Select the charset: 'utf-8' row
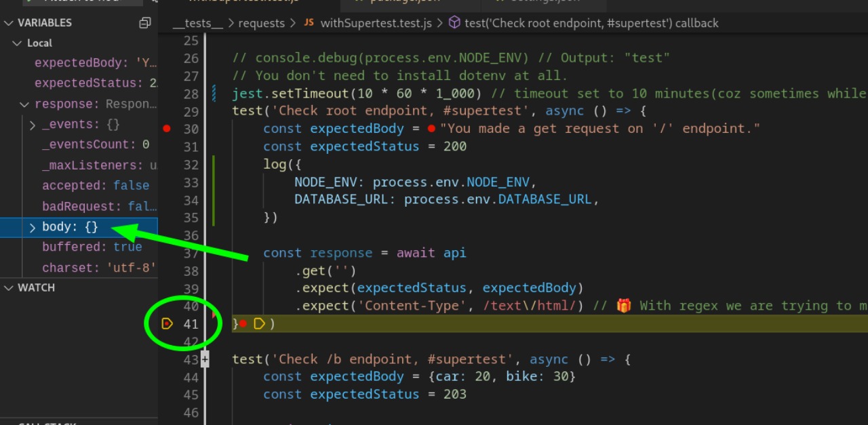 tap(79, 268)
